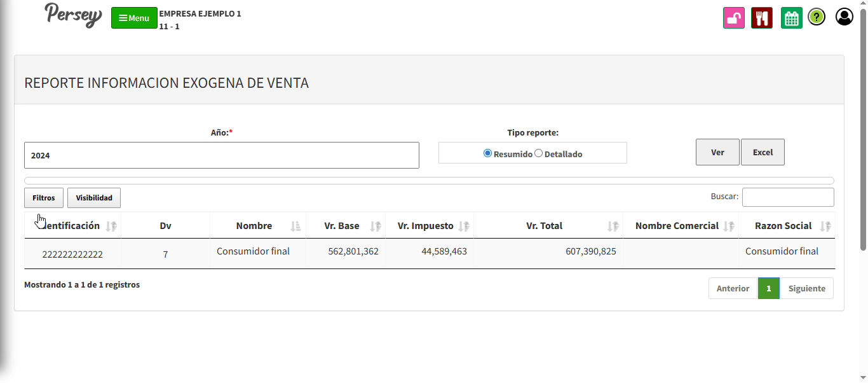This screenshot has width=868, height=383.
Task: Select the Detallado report type
Action: coord(539,153)
